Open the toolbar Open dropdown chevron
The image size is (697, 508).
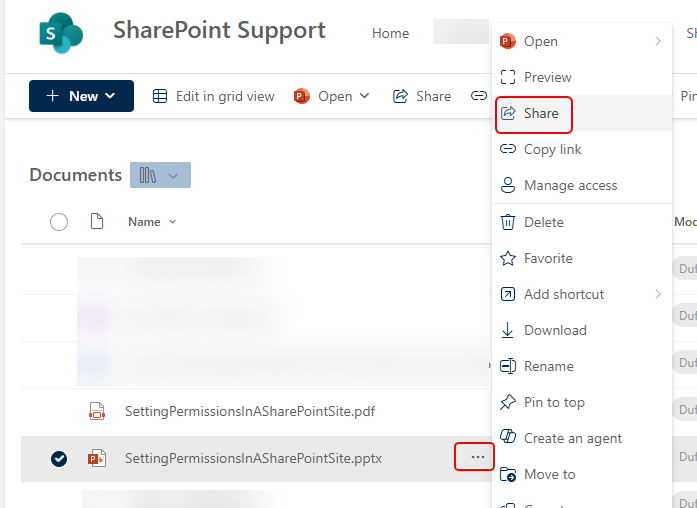364,96
